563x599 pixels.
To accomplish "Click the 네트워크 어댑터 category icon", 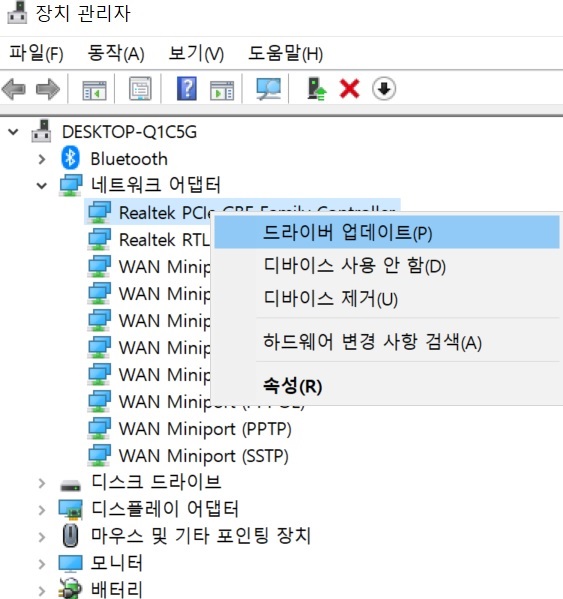I will [x=71, y=185].
